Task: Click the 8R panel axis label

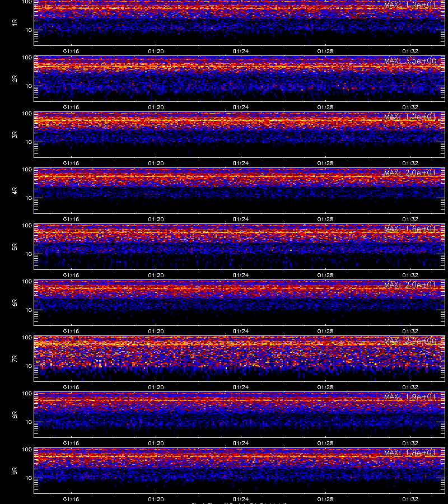Action: (15, 414)
